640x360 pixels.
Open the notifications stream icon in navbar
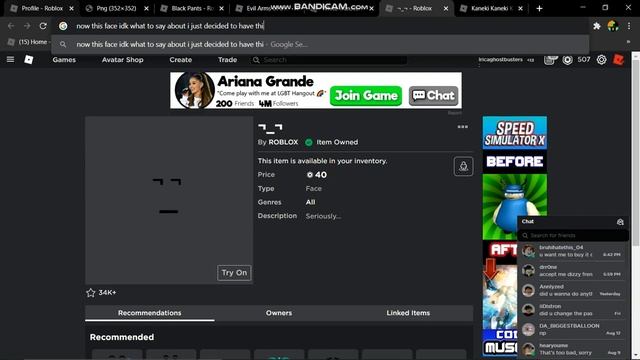pyautogui.click(x=550, y=60)
